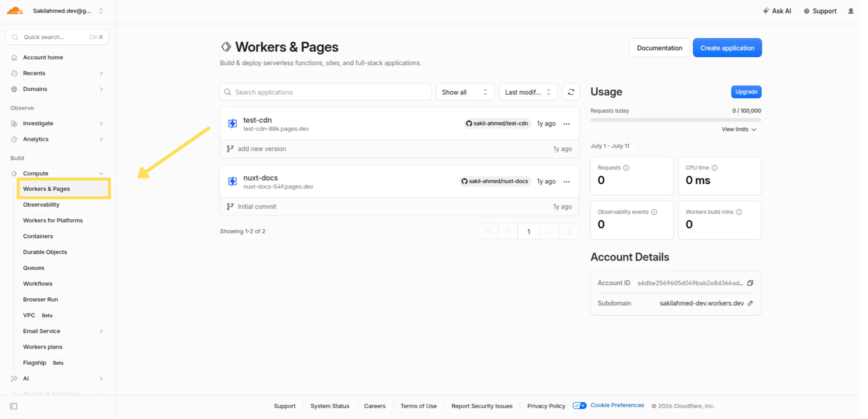This screenshot has height=419, width=868.
Task: Open the user profile icon
Action: (850, 11)
